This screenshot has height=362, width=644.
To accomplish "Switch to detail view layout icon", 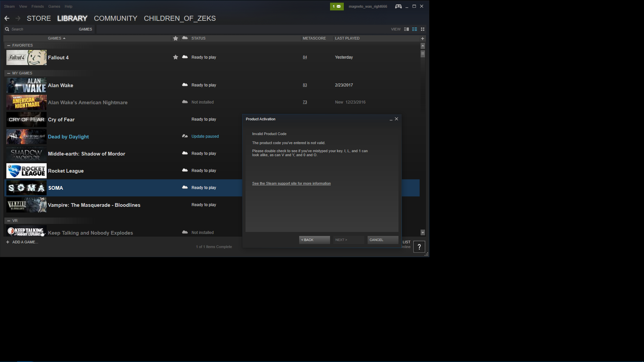I will click(407, 29).
